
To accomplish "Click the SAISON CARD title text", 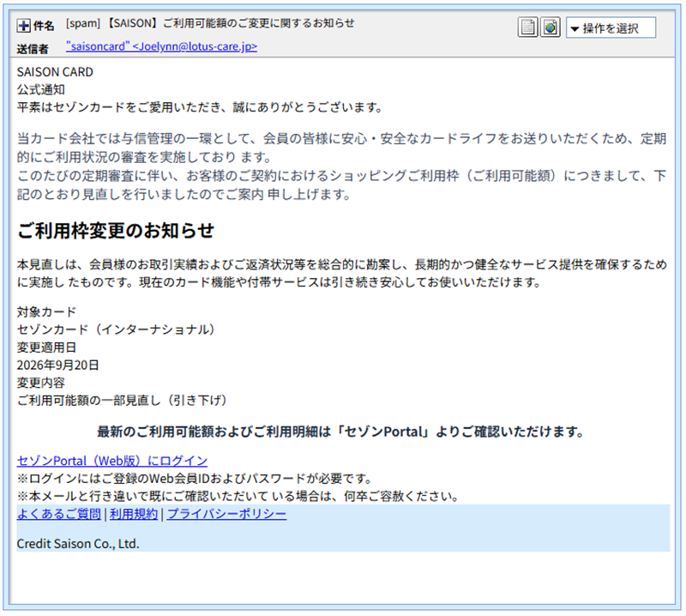I will point(55,72).
